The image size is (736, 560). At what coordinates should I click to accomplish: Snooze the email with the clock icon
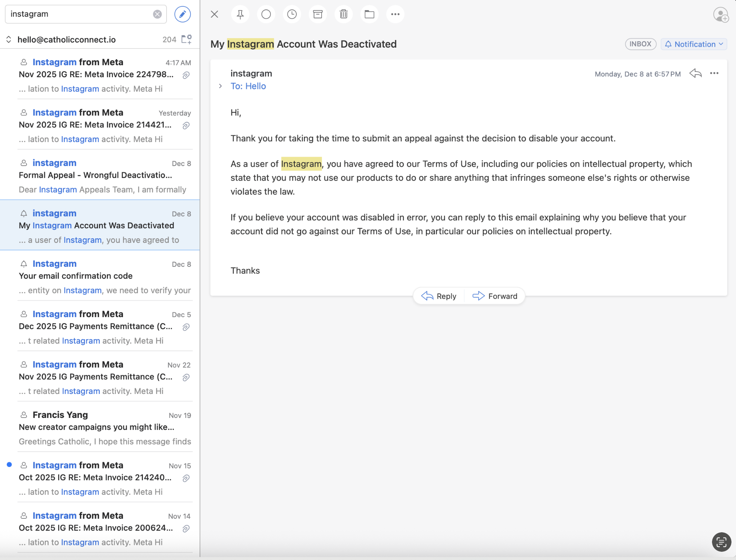[292, 14]
